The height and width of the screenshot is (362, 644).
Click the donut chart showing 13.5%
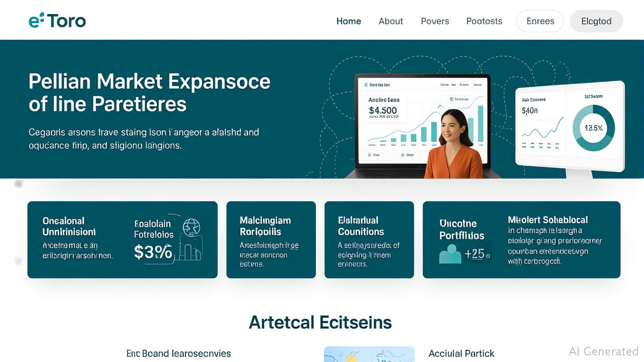pyautogui.click(x=593, y=128)
